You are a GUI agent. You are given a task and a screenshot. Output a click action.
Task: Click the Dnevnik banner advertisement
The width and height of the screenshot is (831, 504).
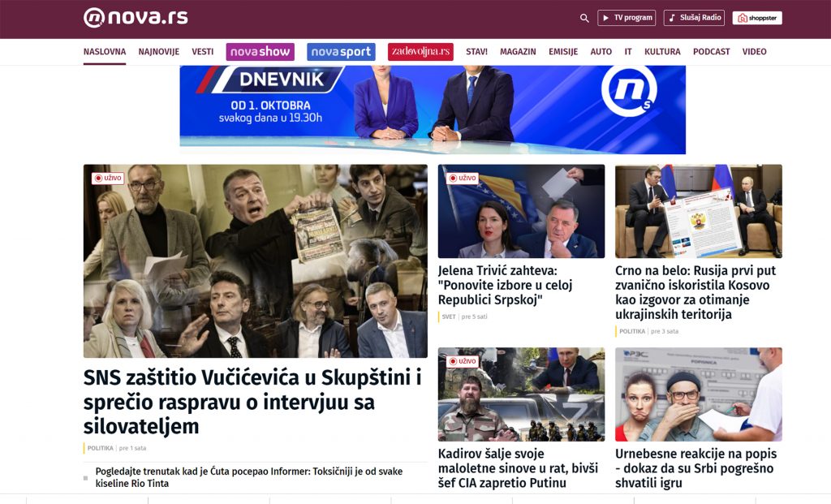click(x=433, y=110)
